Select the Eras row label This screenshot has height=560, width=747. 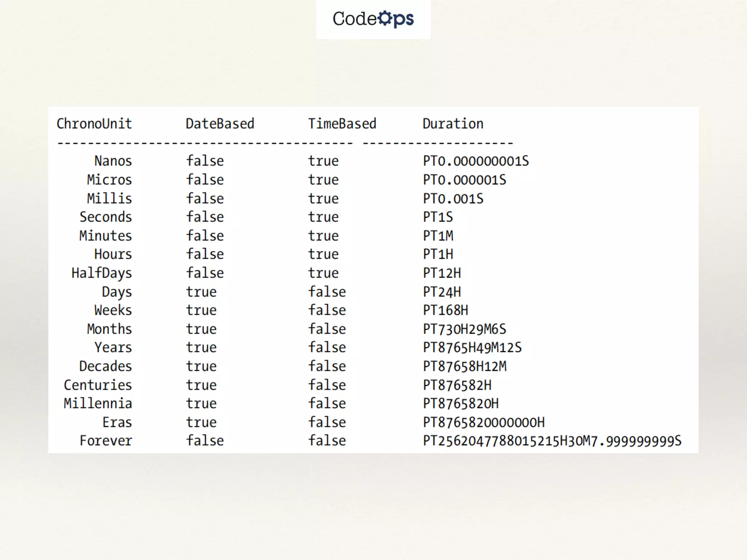(x=117, y=423)
